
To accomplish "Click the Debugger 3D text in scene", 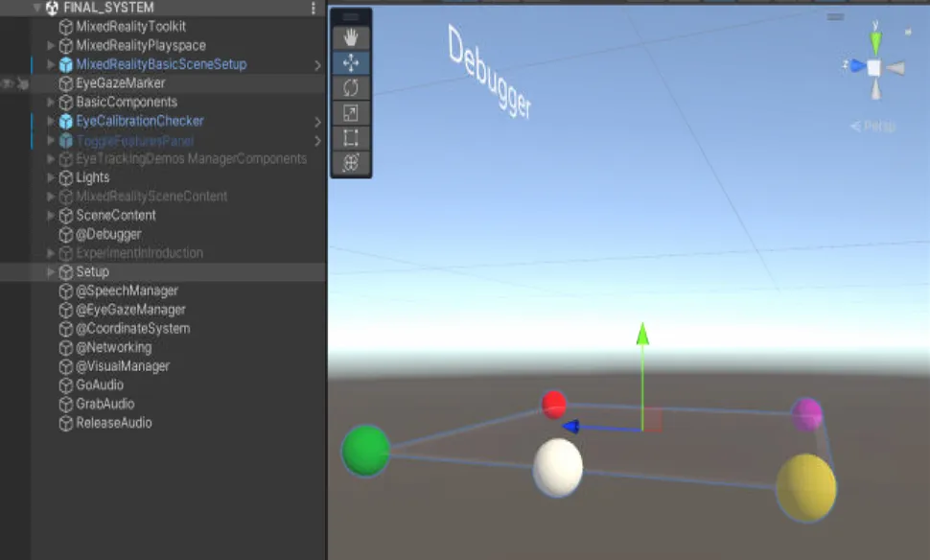I will (489, 72).
